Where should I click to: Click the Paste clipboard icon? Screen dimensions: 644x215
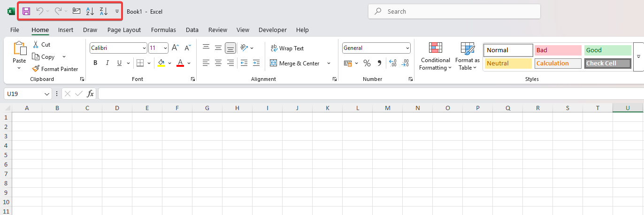pyautogui.click(x=19, y=48)
